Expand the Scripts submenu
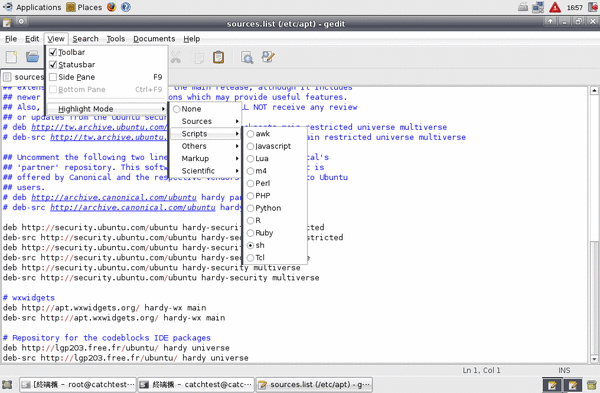The width and height of the screenshot is (600, 393). pos(205,134)
